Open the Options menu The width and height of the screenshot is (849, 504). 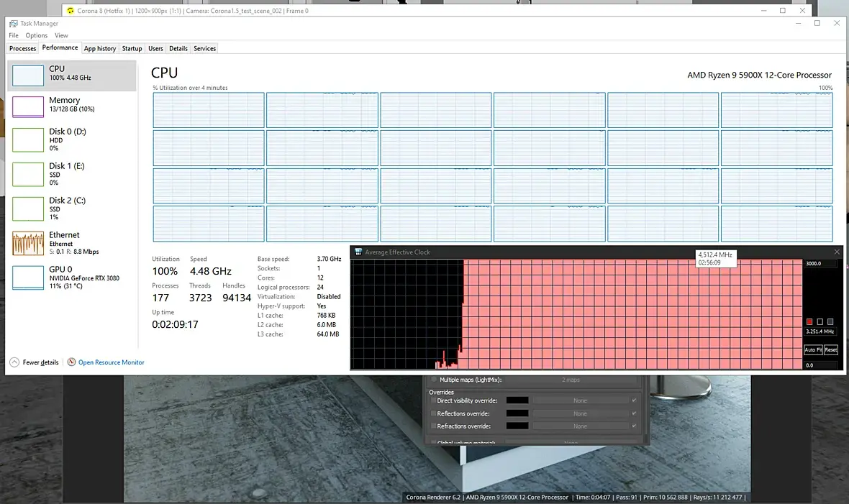pyautogui.click(x=36, y=35)
